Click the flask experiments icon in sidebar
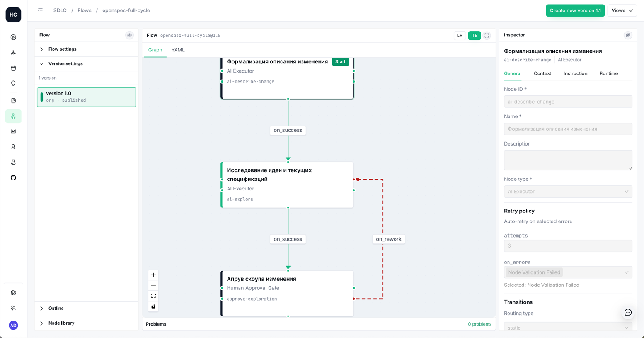The width and height of the screenshot is (644, 338). [x=13, y=162]
